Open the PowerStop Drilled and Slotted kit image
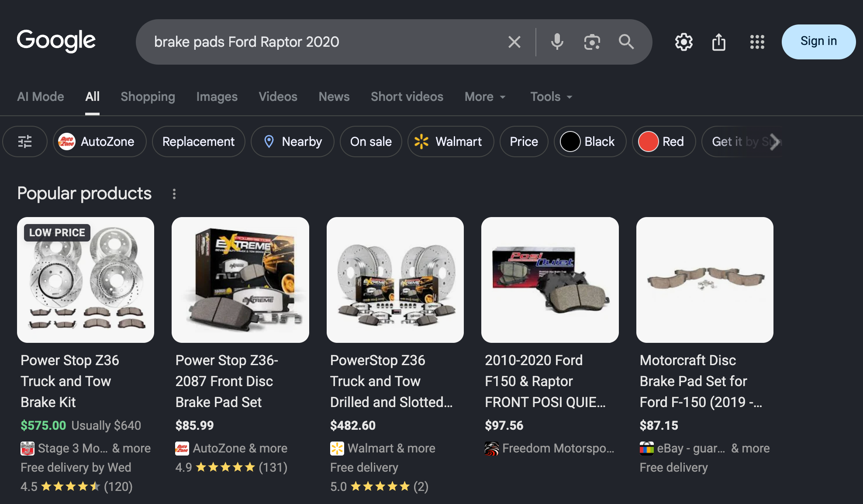Image resolution: width=863 pixels, height=504 pixels. tap(395, 280)
